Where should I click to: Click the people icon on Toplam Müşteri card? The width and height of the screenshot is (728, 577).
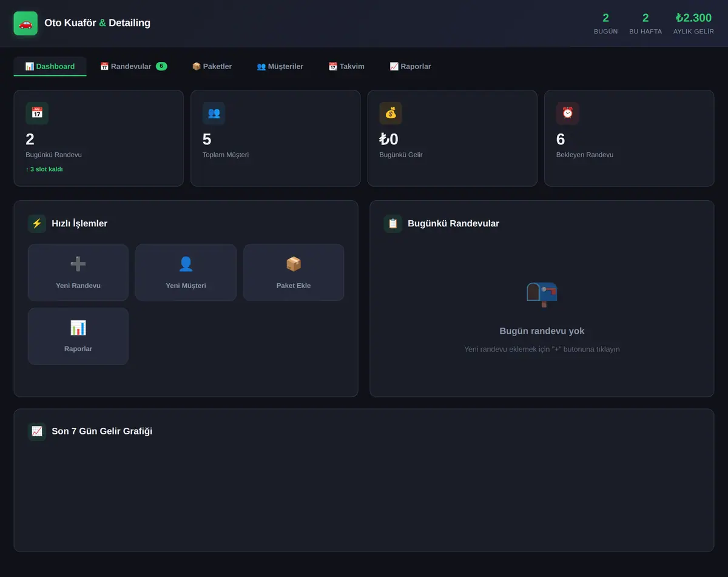[214, 113]
